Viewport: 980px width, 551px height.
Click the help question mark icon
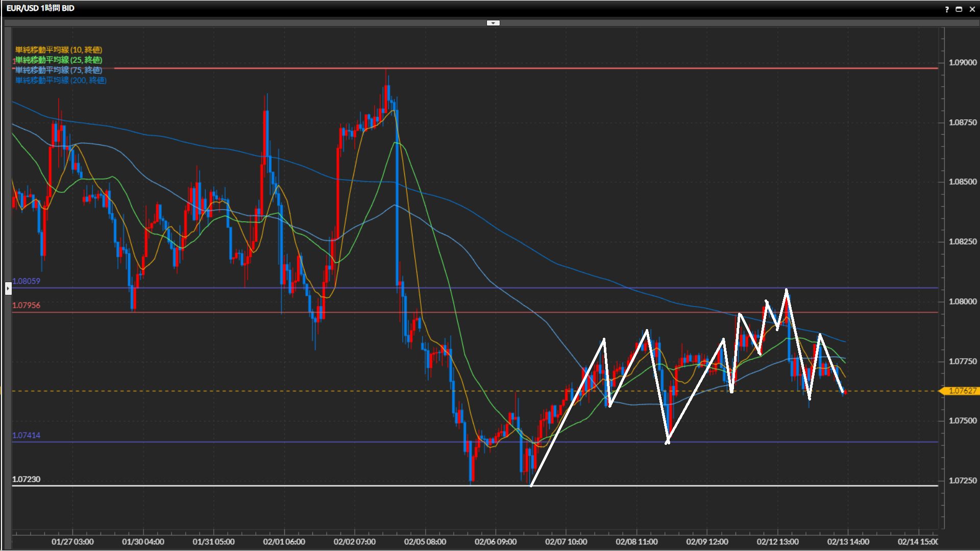point(947,9)
